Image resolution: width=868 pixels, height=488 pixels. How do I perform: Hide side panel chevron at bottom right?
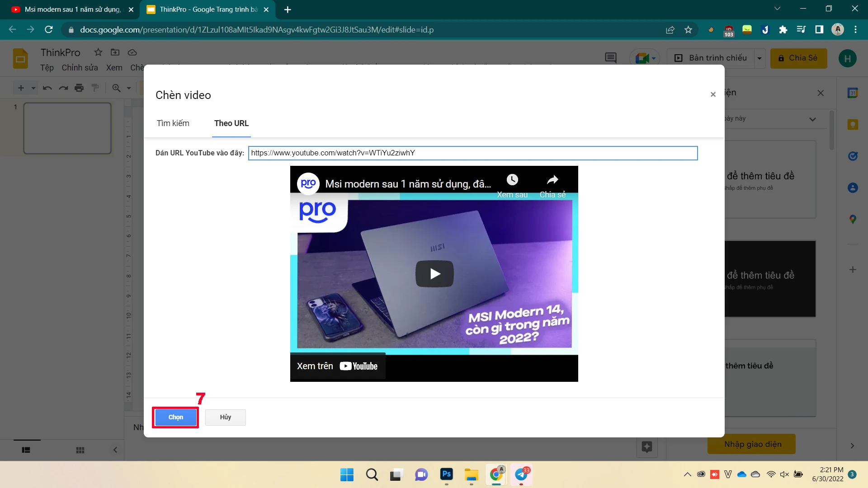(852, 446)
